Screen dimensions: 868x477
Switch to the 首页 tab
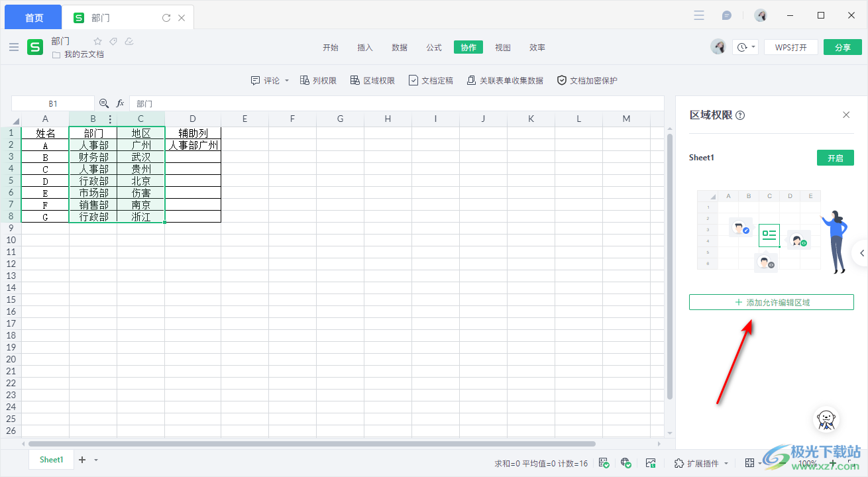click(33, 18)
